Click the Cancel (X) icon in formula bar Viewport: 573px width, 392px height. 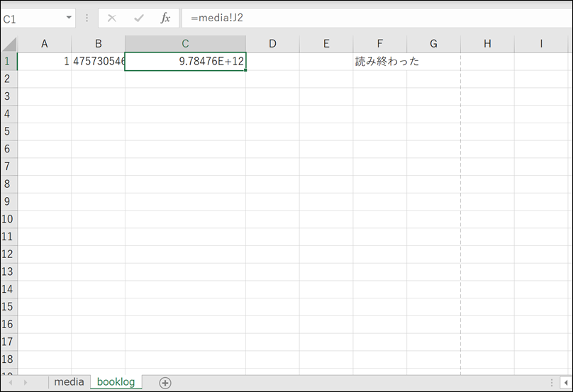coord(112,18)
